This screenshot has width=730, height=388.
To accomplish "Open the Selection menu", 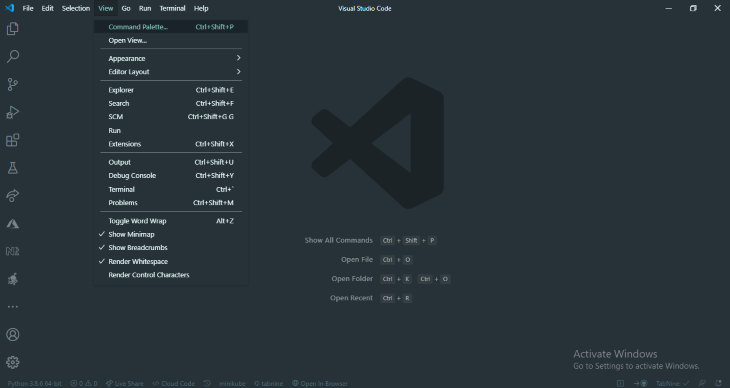I will [x=76, y=8].
